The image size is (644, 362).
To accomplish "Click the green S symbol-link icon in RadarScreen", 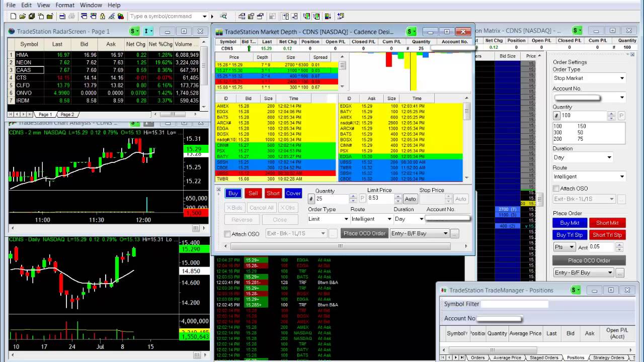I will click(134, 31).
